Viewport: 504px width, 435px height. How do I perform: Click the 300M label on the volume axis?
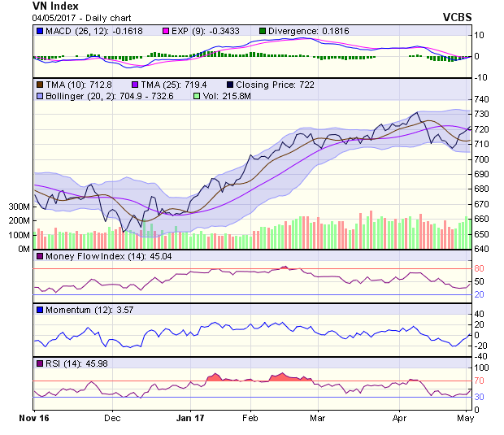coord(17,207)
